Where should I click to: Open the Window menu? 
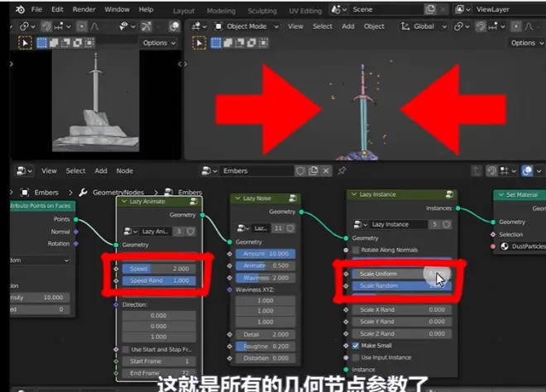click(x=117, y=9)
